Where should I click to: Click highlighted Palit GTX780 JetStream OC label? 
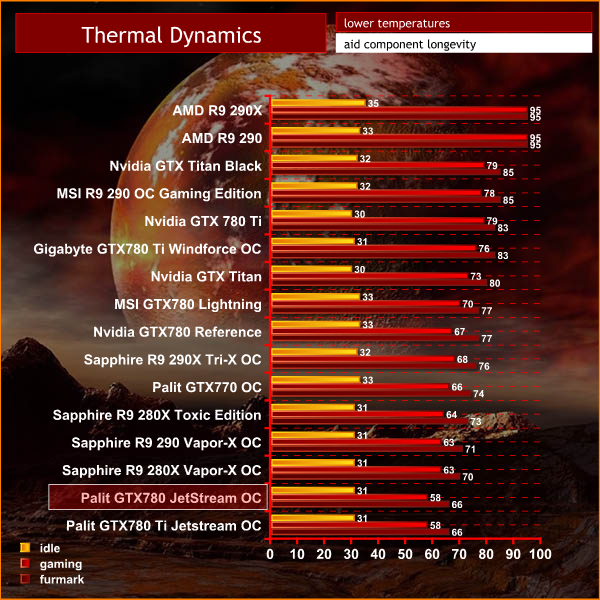[158, 497]
